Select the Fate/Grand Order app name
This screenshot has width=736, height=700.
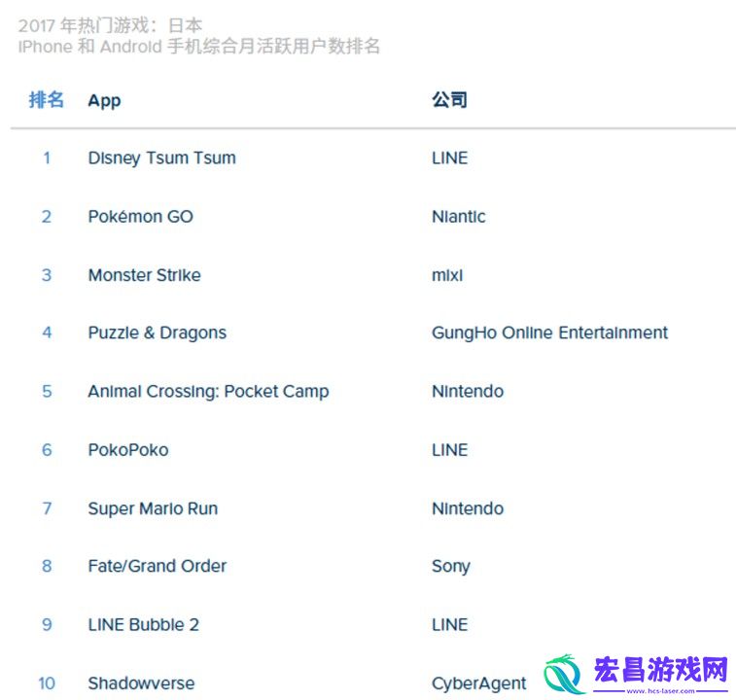tap(158, 566)
